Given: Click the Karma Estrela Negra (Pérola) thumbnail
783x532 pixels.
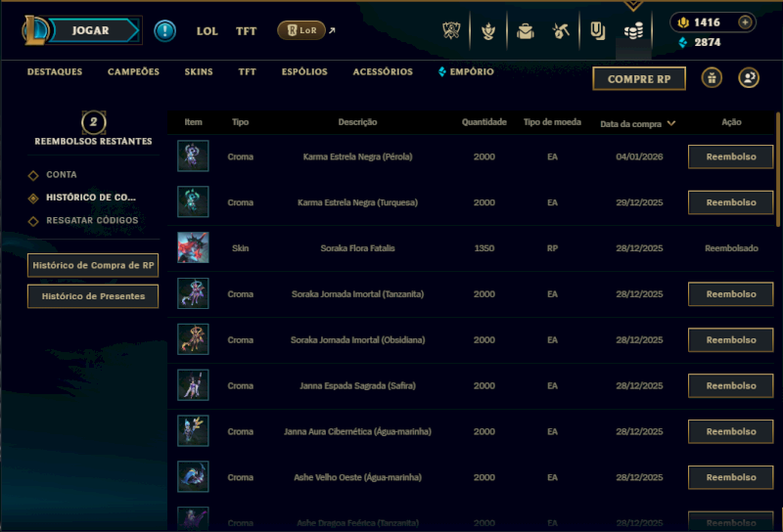Looking at the screenshot, I should [193, 156].
